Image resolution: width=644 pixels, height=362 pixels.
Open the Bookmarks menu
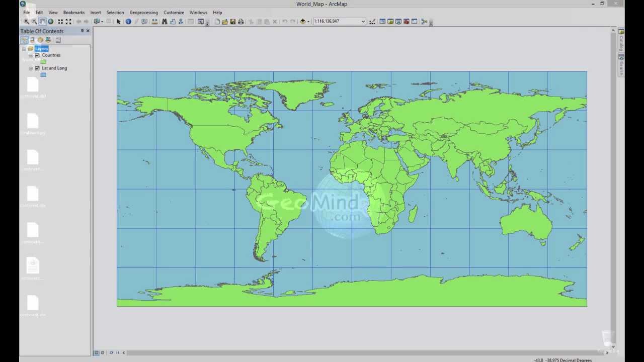74,12
